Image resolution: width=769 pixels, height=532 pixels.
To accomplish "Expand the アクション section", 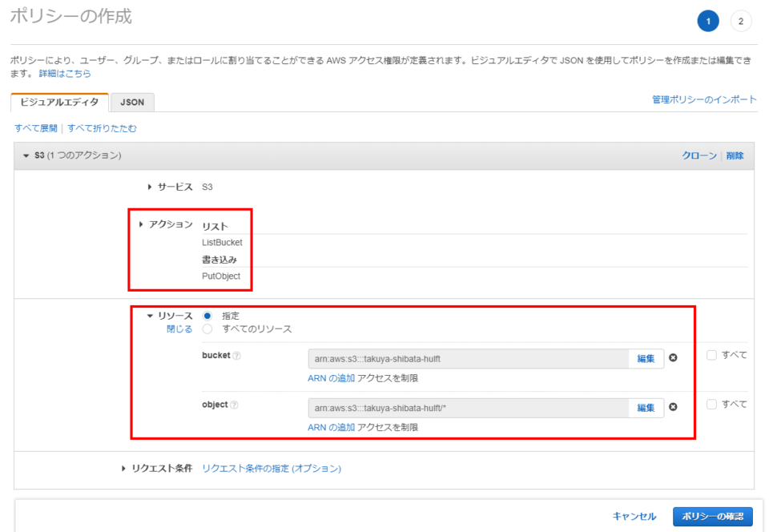I will point(141,224).
